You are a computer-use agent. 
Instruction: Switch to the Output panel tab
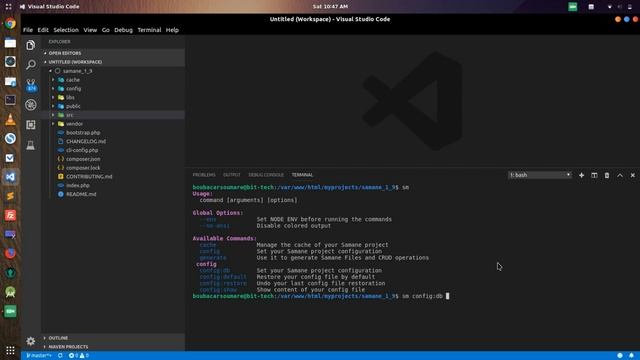(x=231, y=175)
